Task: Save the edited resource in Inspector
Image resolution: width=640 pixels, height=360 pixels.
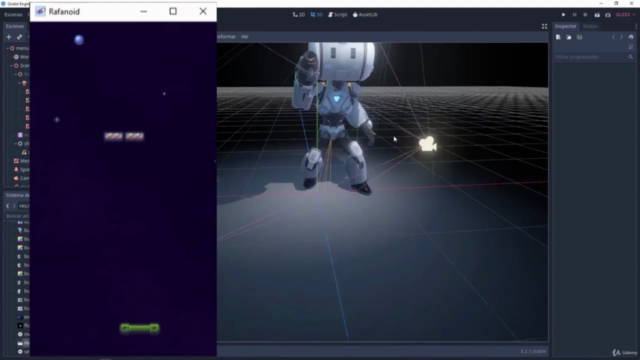Action: (579, 37)
